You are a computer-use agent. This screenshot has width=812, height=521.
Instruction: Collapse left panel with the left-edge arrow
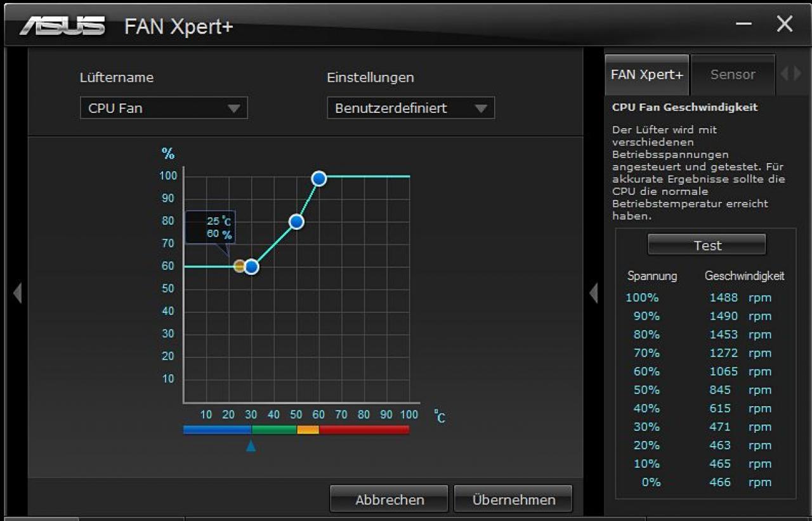click(17, 293)
